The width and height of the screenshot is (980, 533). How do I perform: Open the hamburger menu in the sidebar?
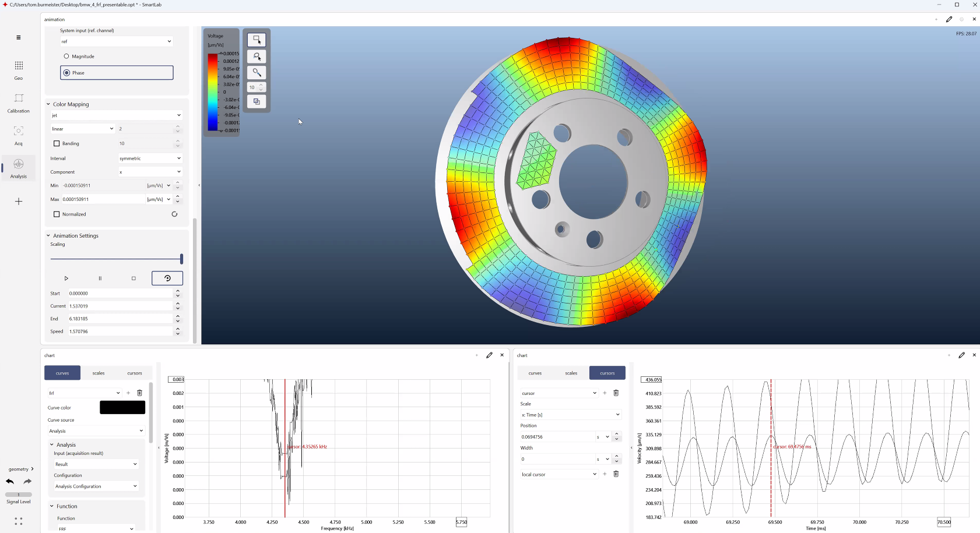pos(19,37)
